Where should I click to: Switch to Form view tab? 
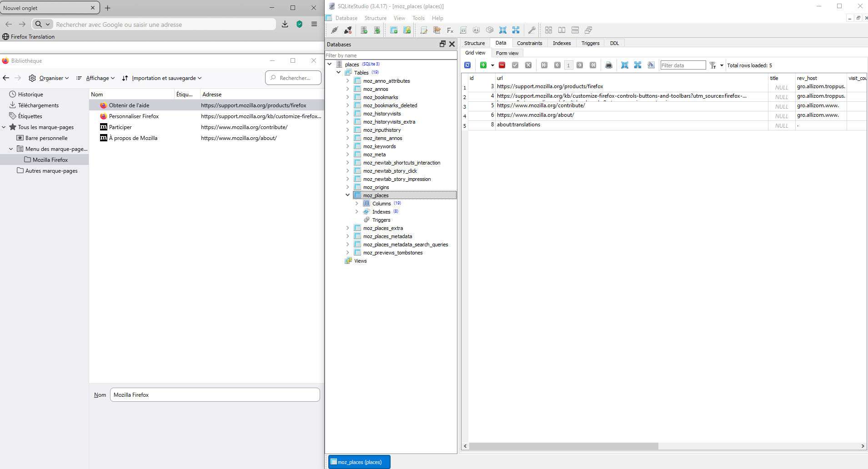pos(507,53)
